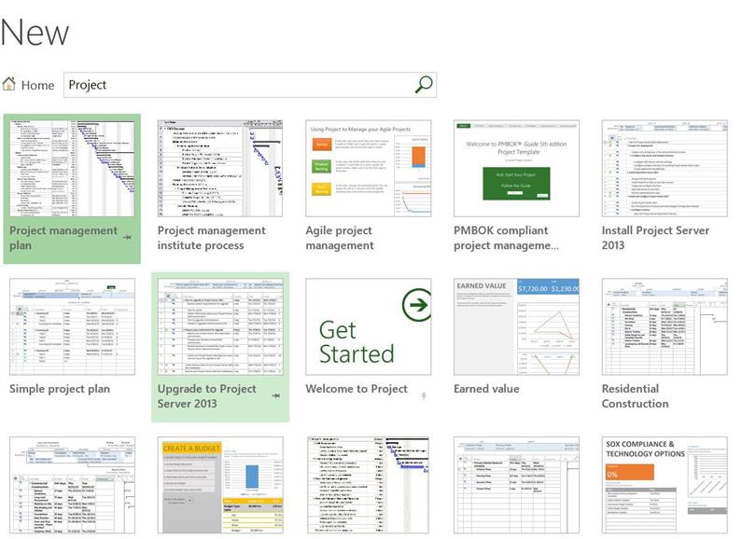Click 'Install Project Server 2013' label
The image size is (756, 539).
click(655, 238)
